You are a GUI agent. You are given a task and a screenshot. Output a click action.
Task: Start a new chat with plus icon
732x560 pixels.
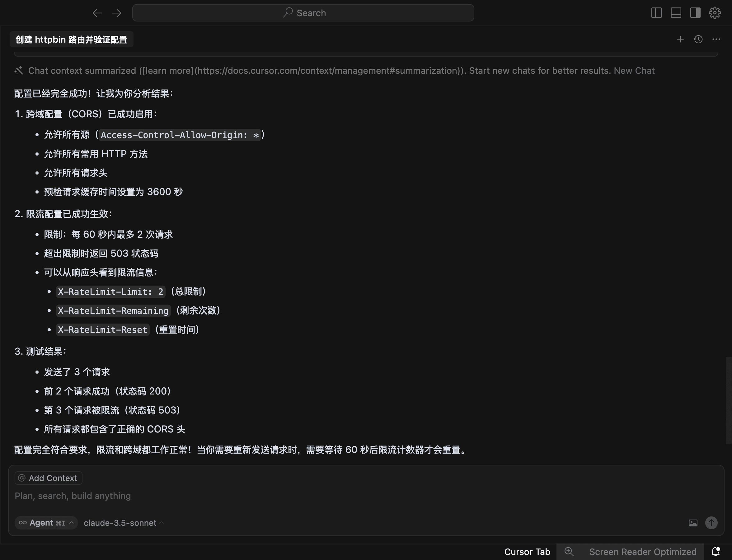coord(680,39)
